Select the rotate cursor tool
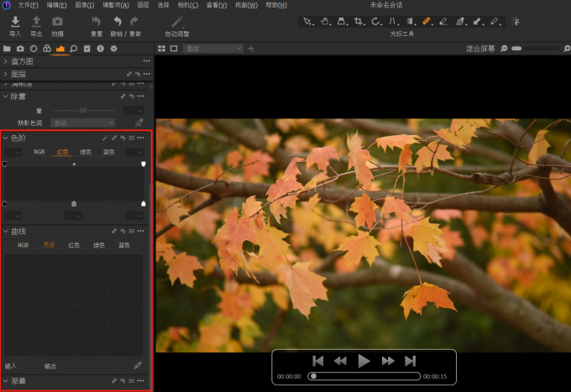This screenshot has width=571, height=392. point(375,22)
